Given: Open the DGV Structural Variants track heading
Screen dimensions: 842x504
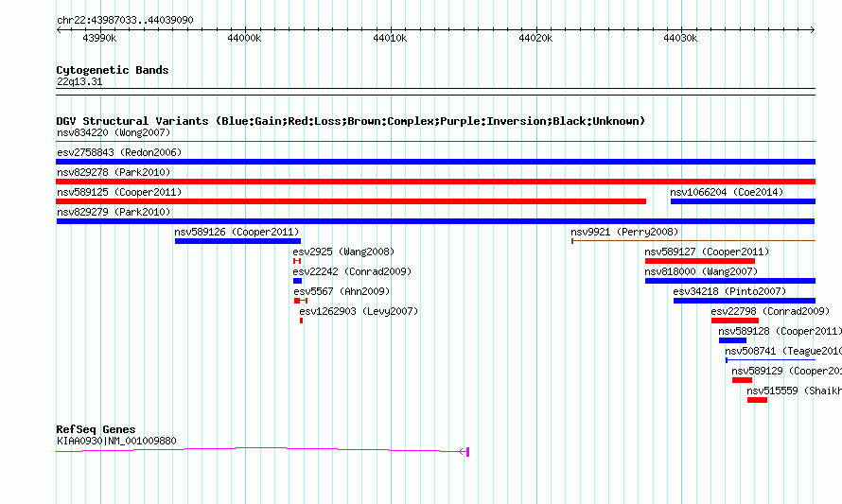Looking at the screenshot, I should click(350, 121).
